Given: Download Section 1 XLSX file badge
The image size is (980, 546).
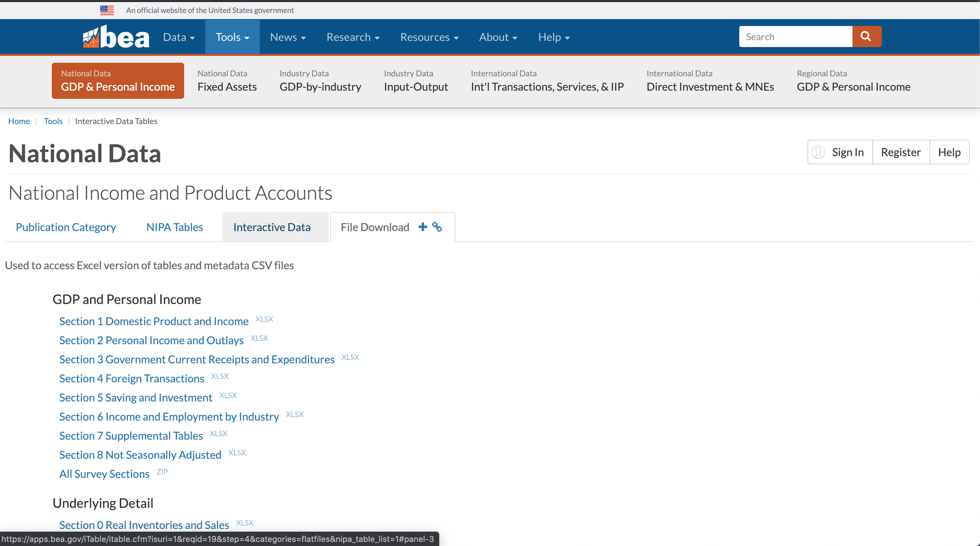Looking at the screenshot, I should click(x=264, y=319).
